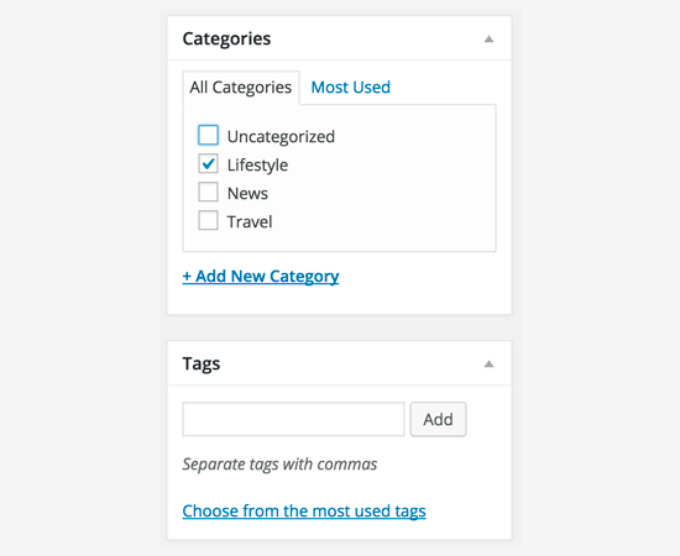Open the Most Used tab
The image size is (680, 556).
[350, 87]
